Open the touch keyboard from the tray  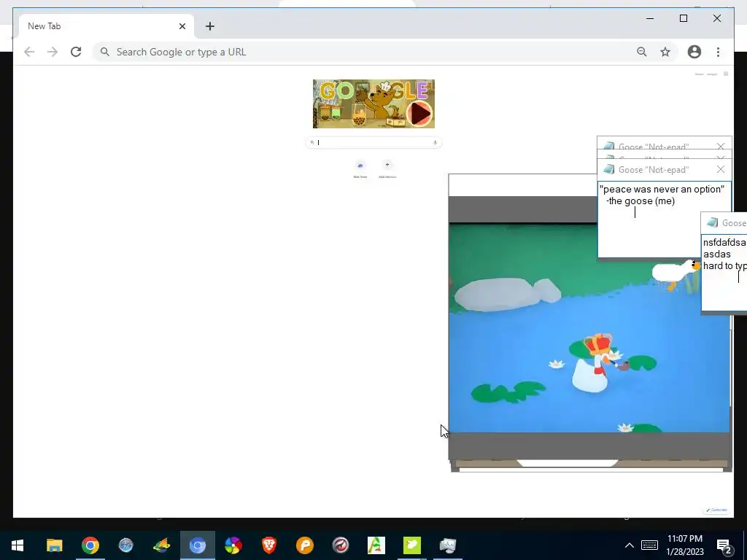pos(649,545)
